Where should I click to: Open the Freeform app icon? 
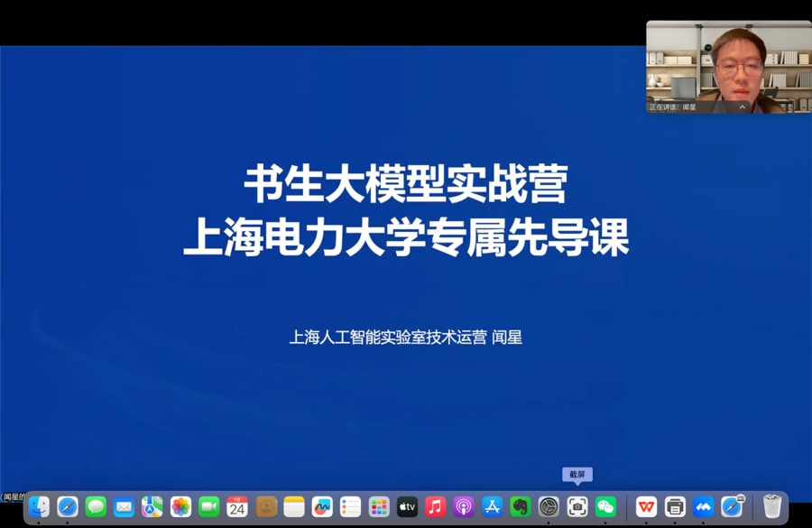pos(322,507)
